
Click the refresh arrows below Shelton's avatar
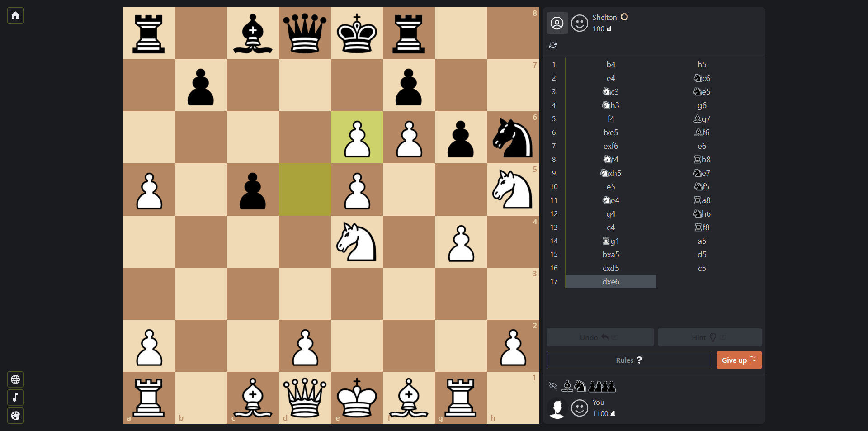coord(553,45)
